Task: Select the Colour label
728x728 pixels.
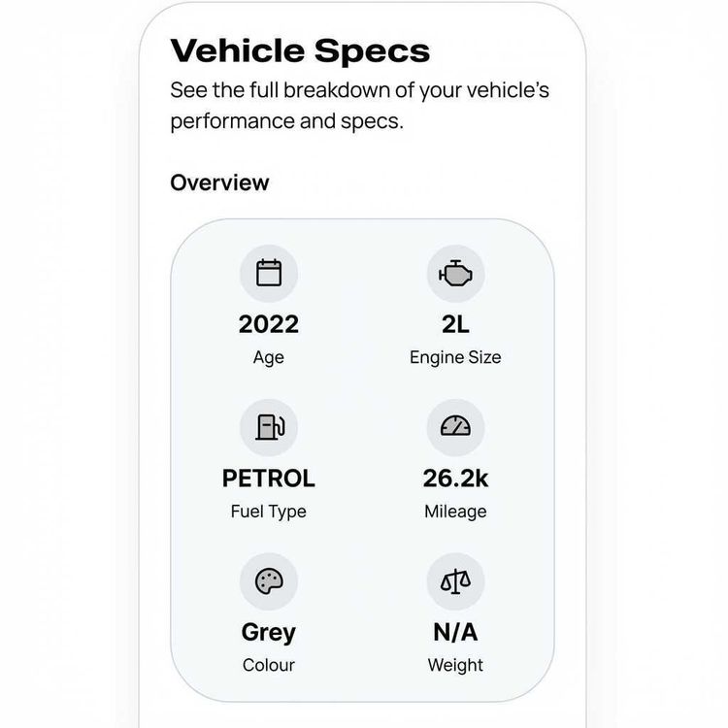Action: click(x=269, y=666)
